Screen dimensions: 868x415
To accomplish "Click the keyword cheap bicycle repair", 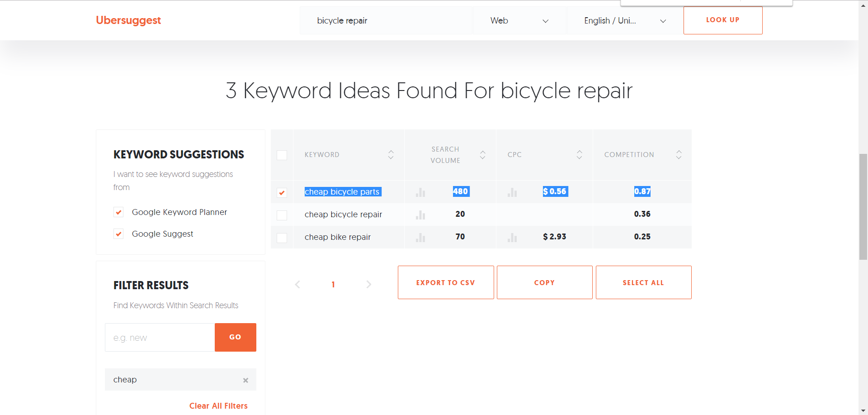I will pyautogui.click(x=343, y=215).
